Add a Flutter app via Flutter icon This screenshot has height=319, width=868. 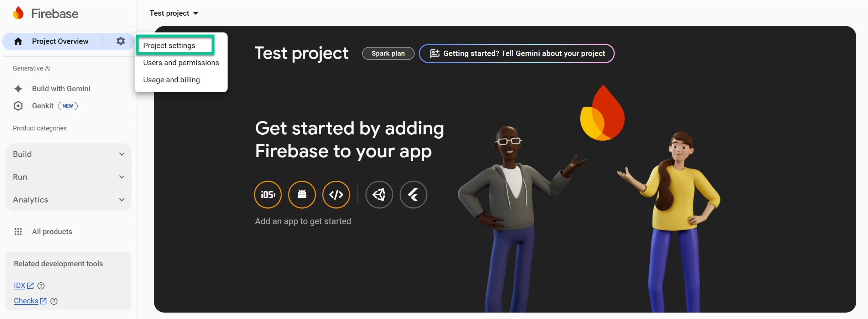pos(413,195)
